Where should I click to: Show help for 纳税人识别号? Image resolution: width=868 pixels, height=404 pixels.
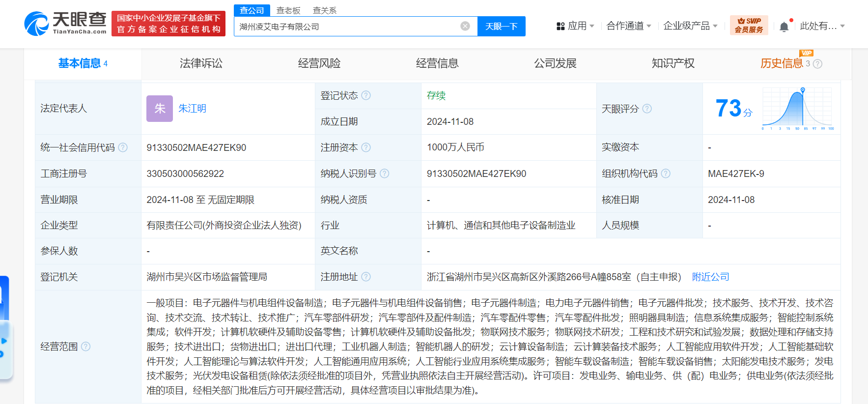coord(385,173)
